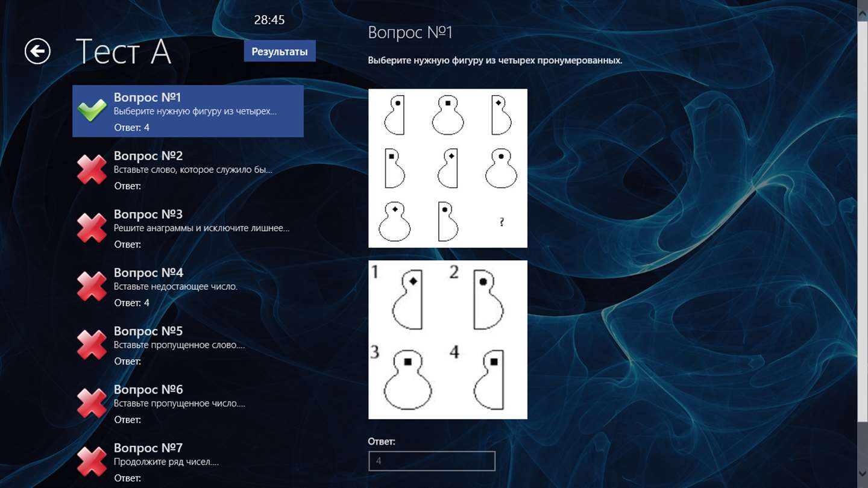Open Вопрос №3 anagram question
The width and height of the screenshot is (868, 488).
pyautogui.click(x=188, y=228)
